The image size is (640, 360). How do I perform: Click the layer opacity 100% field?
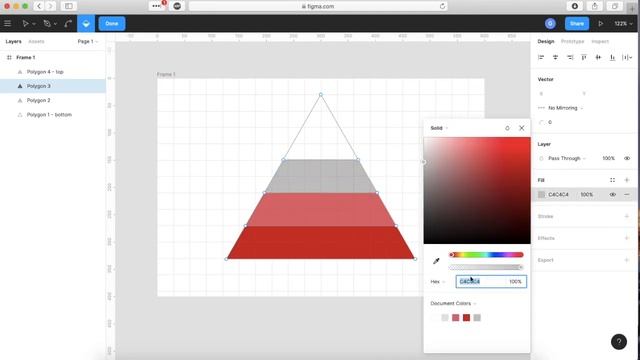[x=608, y=158]
